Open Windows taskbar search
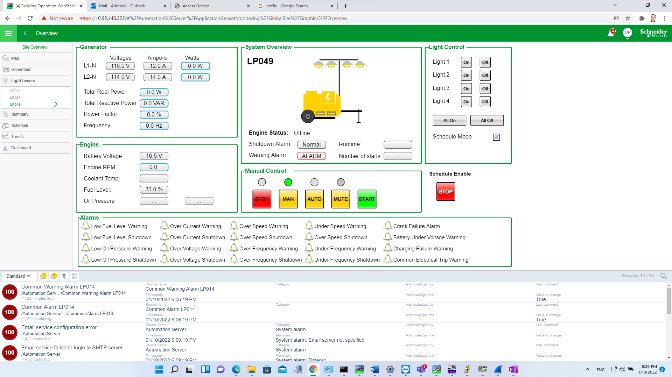The height and width of the screenshot is (377, 672). coord(174,369)
